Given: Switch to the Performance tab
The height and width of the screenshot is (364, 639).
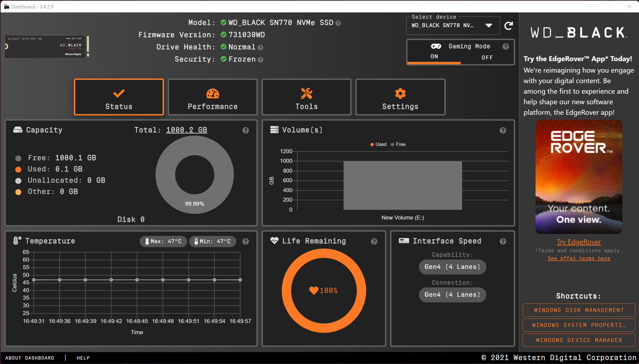Looking at the screenshot, I should click(212, 97).
